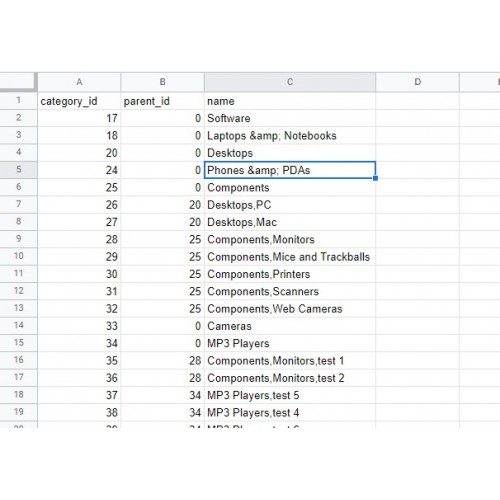Select the Software cell
Image resolution: width=500 pixels, height=500 pixels.
click(x=290, y=118)
